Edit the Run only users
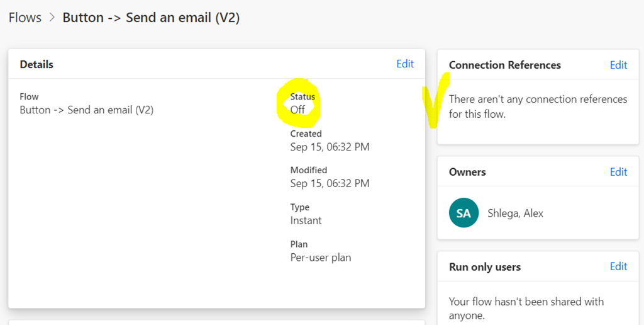The image size is (644, 325). (619, 266)
